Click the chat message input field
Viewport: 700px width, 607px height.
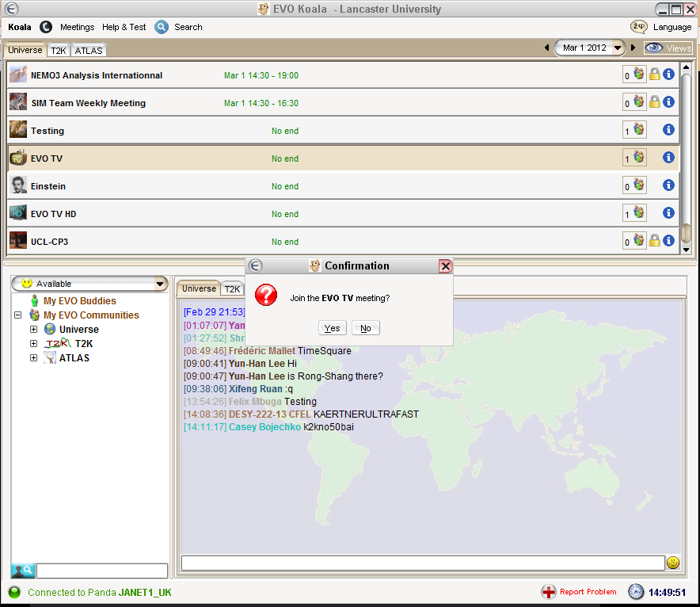[x=422, y=563]
